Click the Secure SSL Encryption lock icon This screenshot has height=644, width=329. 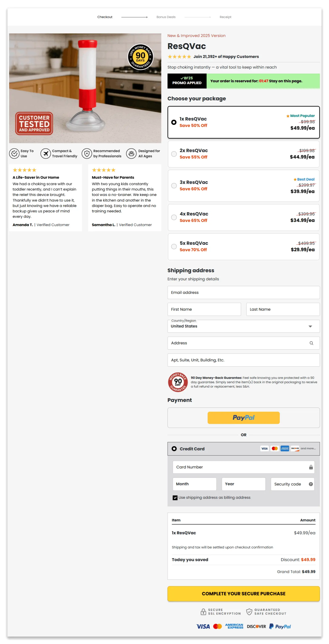(x=203, y=611)
